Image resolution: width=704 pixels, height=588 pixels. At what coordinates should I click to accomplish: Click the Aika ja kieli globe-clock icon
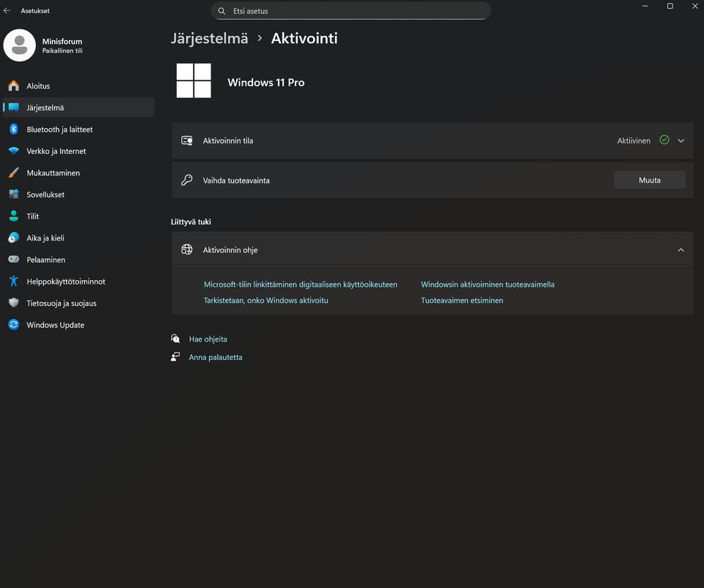[x=14, y=238]
